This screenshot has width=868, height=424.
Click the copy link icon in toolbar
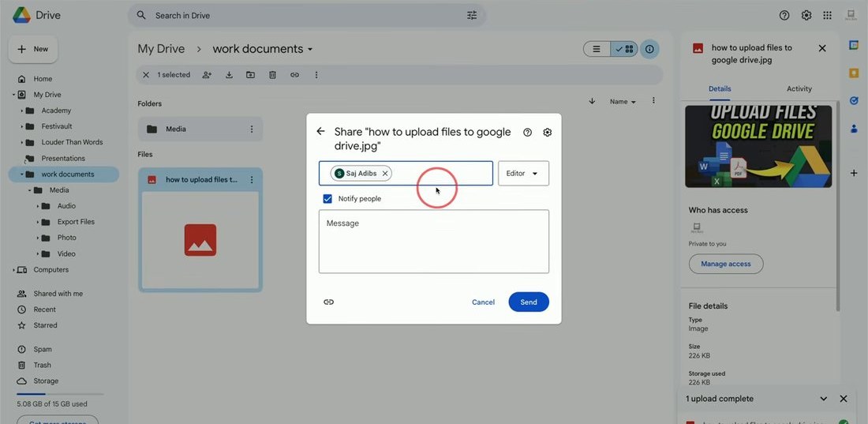[x=294, y=75]
